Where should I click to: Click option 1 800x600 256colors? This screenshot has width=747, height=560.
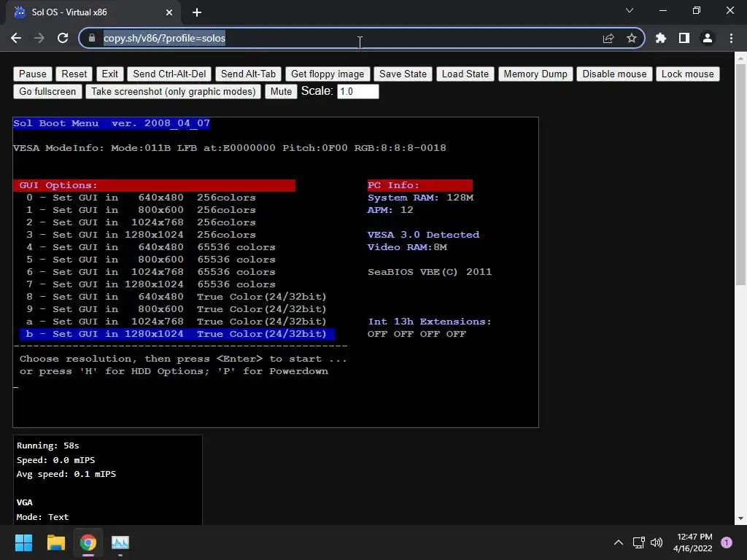141,210
